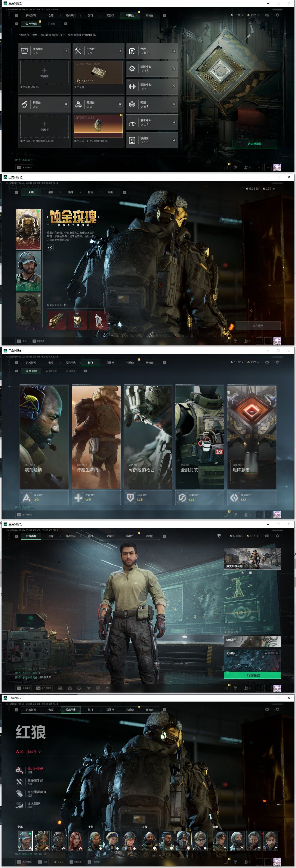Select 表情 tab in appearance window
The image size is (296, 868).
coord(71,192)
